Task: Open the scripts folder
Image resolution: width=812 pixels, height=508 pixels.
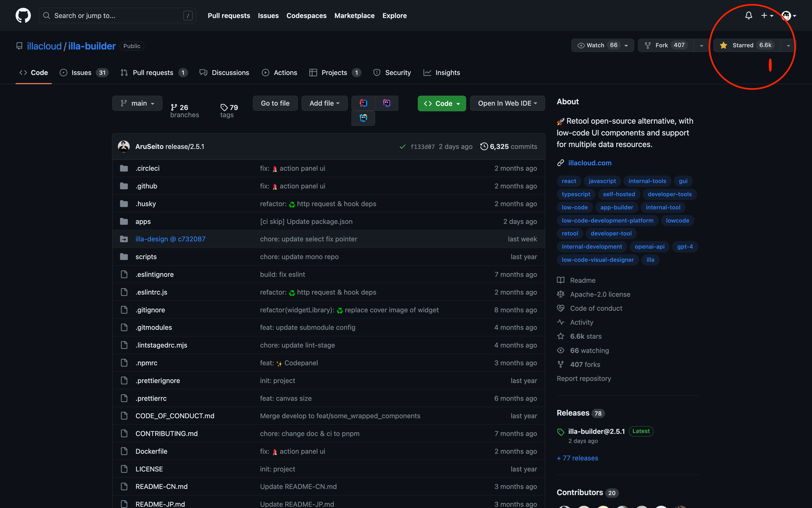Action: (146, 257)
